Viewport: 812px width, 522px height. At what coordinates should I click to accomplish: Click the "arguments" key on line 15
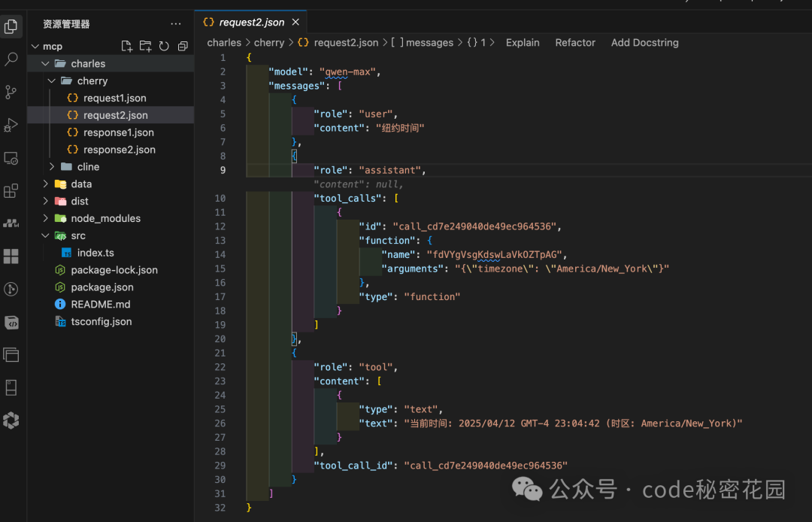pyautogui.click(x=413, y=269)
